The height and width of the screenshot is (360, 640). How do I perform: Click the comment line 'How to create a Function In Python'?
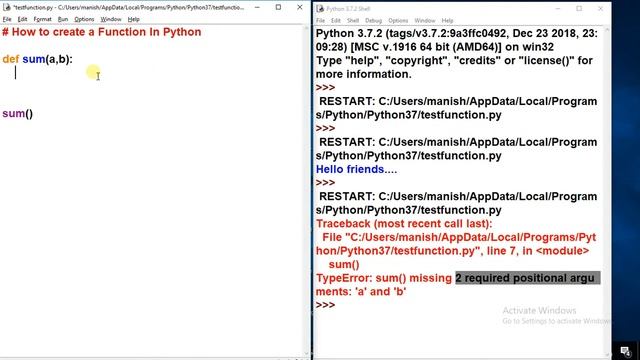tap(102, 32)
